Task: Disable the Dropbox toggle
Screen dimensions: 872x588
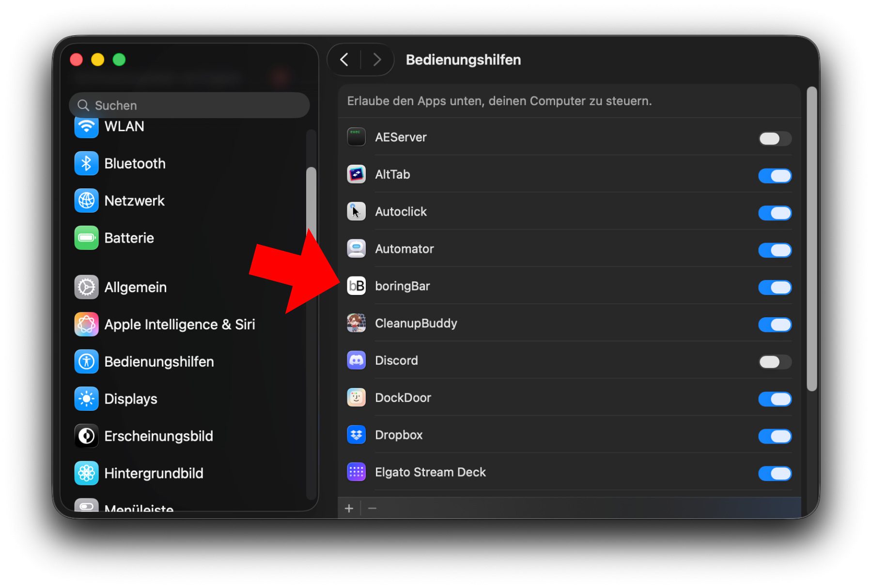Action: (775, 436)
